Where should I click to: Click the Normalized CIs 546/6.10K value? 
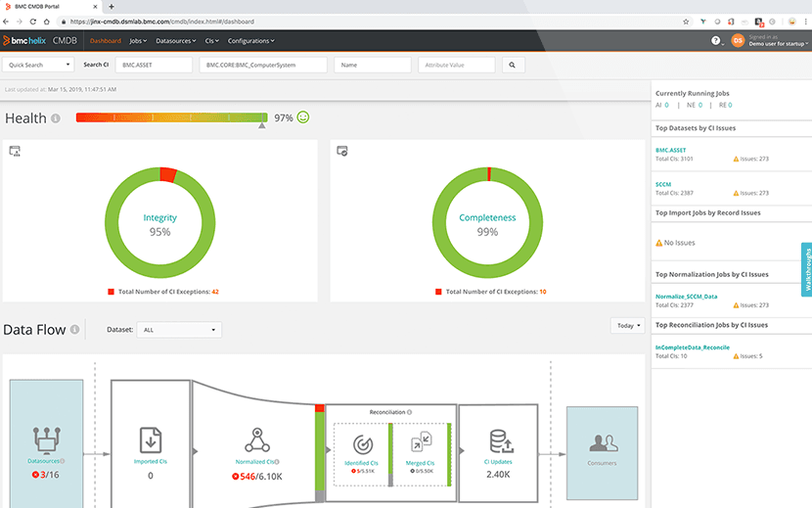click(x=257, y=477)
